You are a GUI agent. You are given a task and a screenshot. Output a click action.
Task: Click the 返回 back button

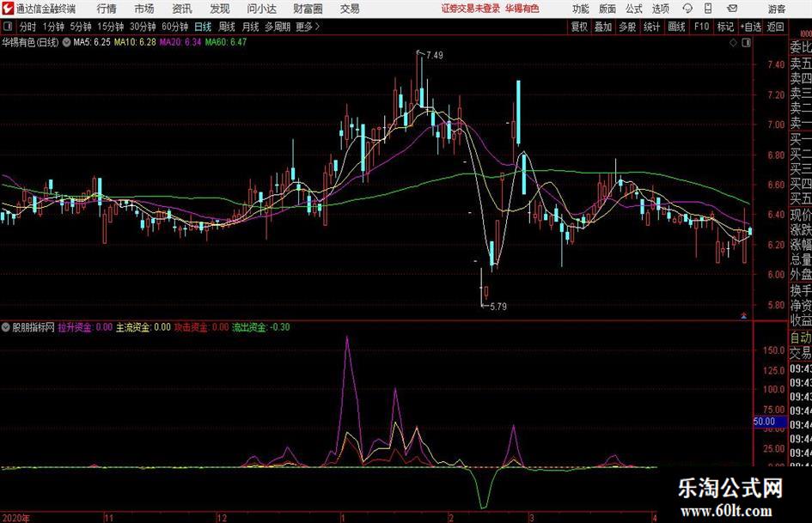tap(775, 27)
